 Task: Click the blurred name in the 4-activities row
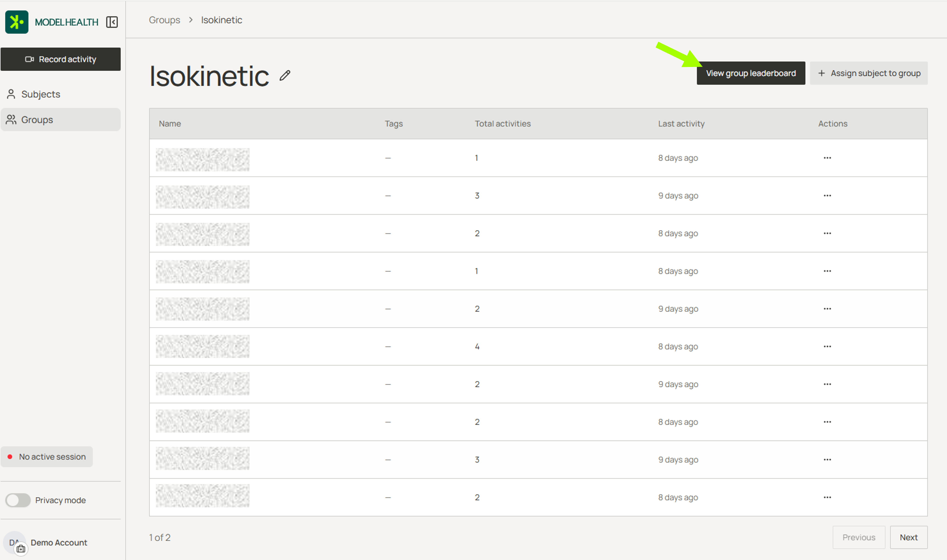[x=203, y=346]
